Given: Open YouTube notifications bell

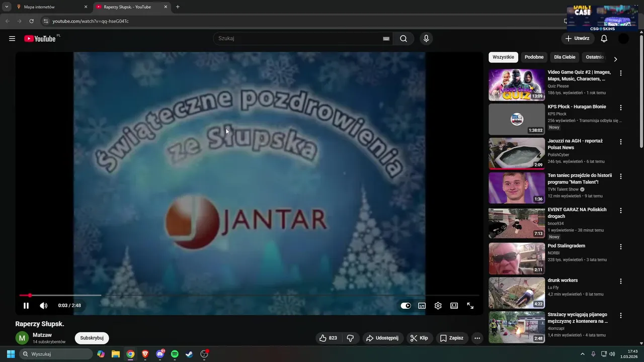Looking at the screenshot, I should click(x=604, y=38).
